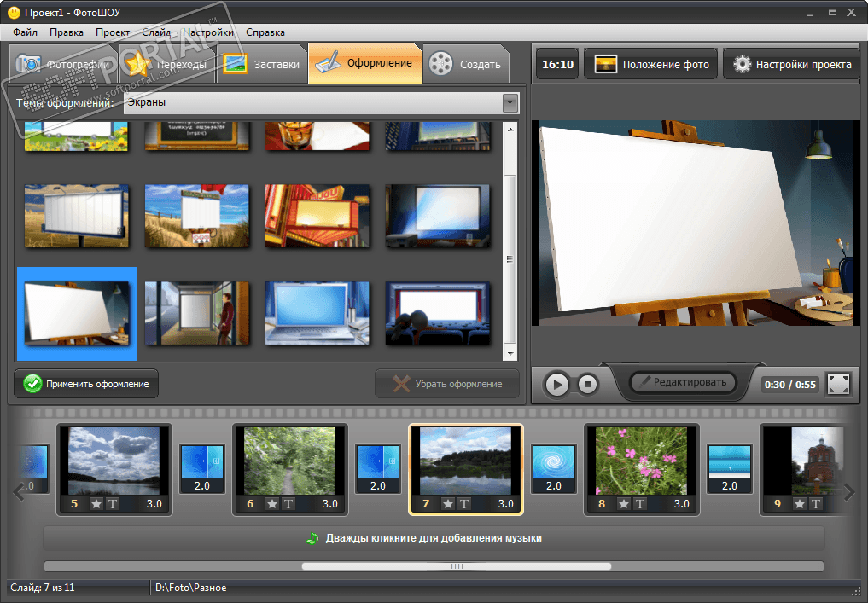The width and height of the screenshot is (868, 603).
Task: Select the projector screen theme thumbnail
Action: coord(437,216)
